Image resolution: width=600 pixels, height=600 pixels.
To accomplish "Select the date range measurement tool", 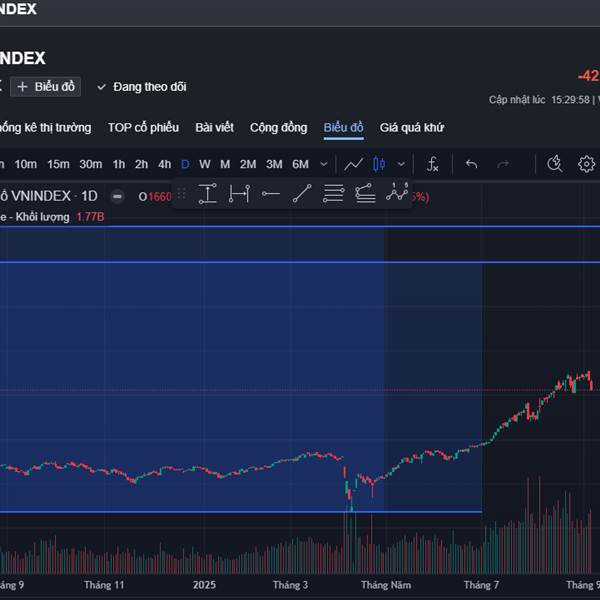I will (x=239, y=194).
